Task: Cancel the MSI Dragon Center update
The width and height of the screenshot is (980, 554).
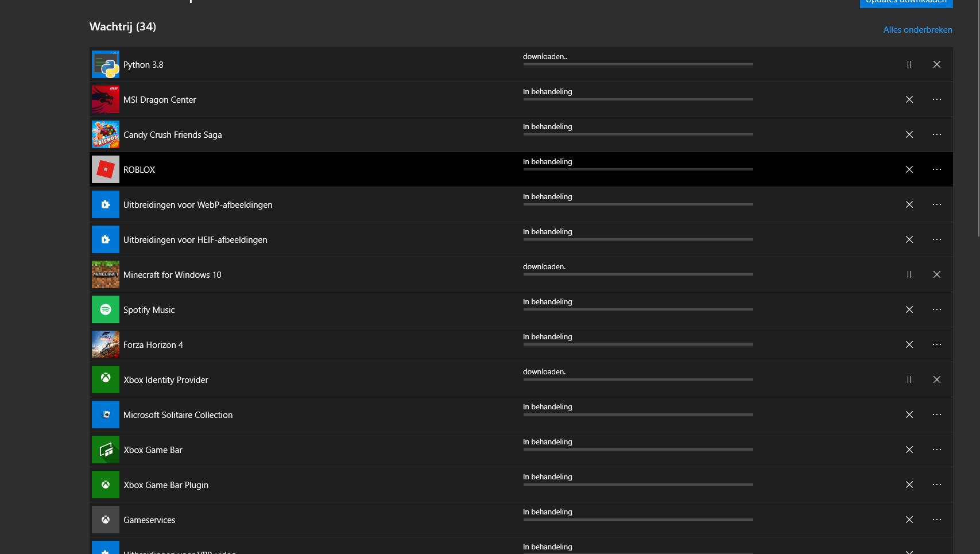Action: pos(909,99)
